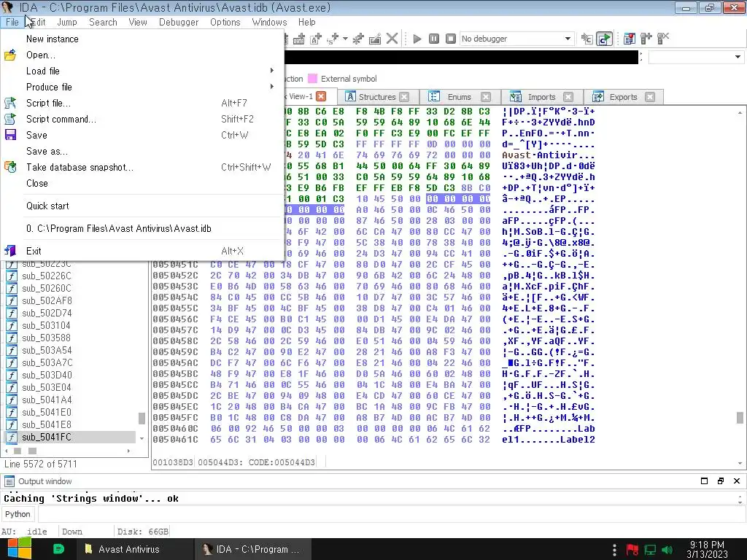Close the Imports tab
Viewport: 747px width, 560px height.
568,97
